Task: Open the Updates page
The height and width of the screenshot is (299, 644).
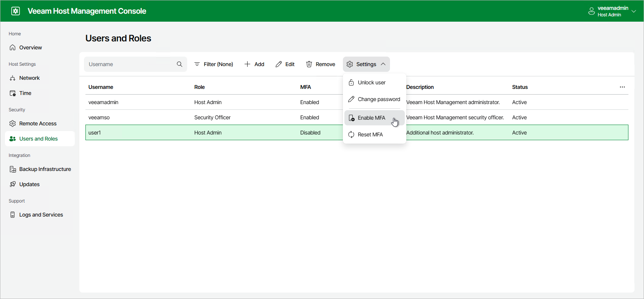Action: click(40, 184)
